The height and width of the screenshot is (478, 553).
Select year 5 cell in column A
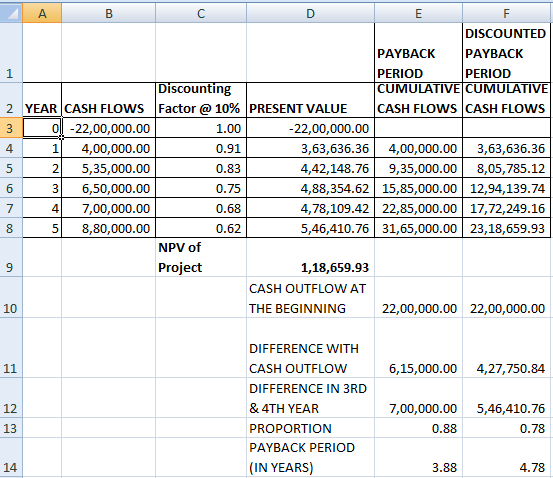tap(42, 228)
